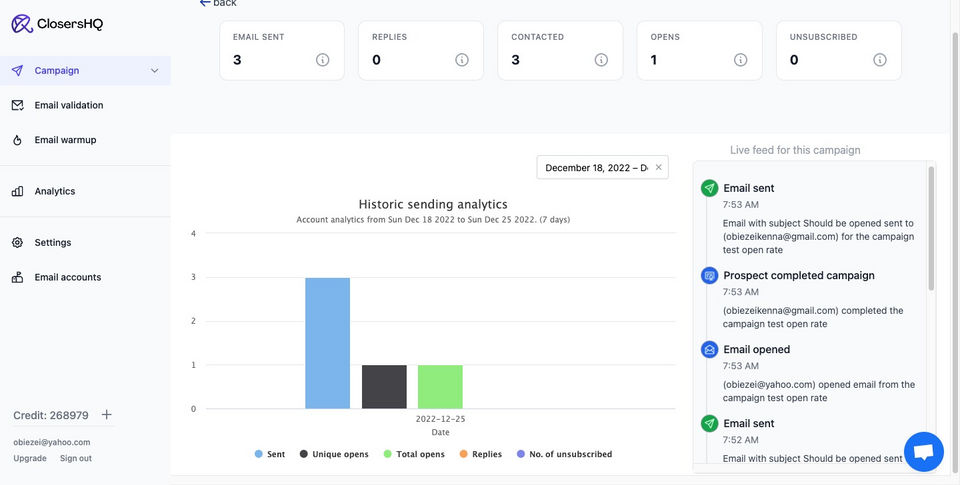Clear the date range with the X
This screenshot has height=485, width=960.
tap(659, 167)
